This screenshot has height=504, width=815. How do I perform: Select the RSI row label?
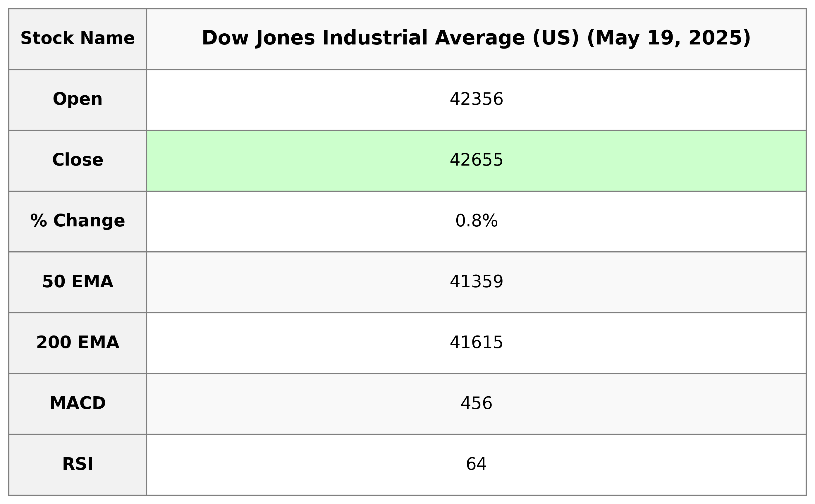77,464
